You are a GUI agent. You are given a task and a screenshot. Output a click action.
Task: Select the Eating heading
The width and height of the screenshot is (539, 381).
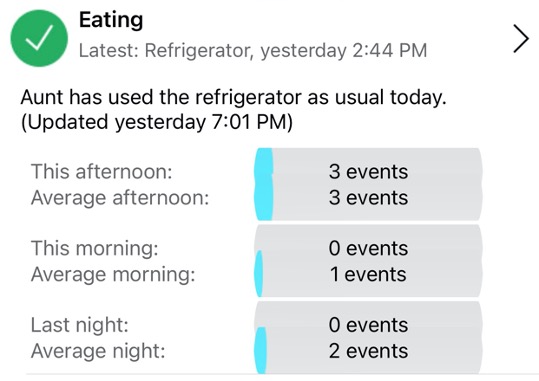pyautogui.click(x=111, y=20)
